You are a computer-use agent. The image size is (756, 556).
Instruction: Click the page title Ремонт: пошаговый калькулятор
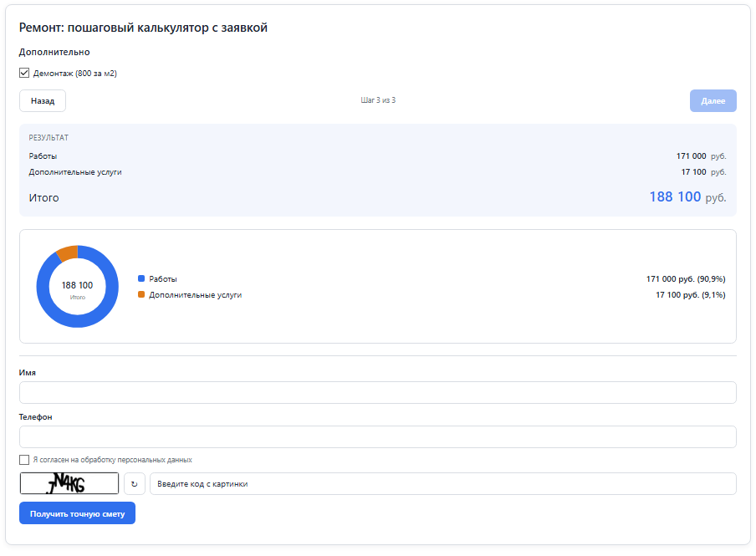tap(143, 28)
